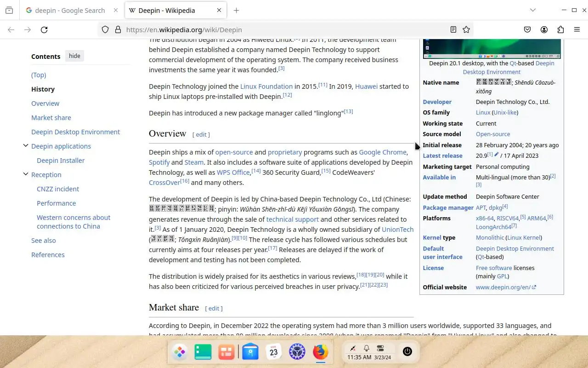Image resolution: width=588 pixels, height=368 pixels.
Task: Open Western concerns about connections entry
Action: 73,222
